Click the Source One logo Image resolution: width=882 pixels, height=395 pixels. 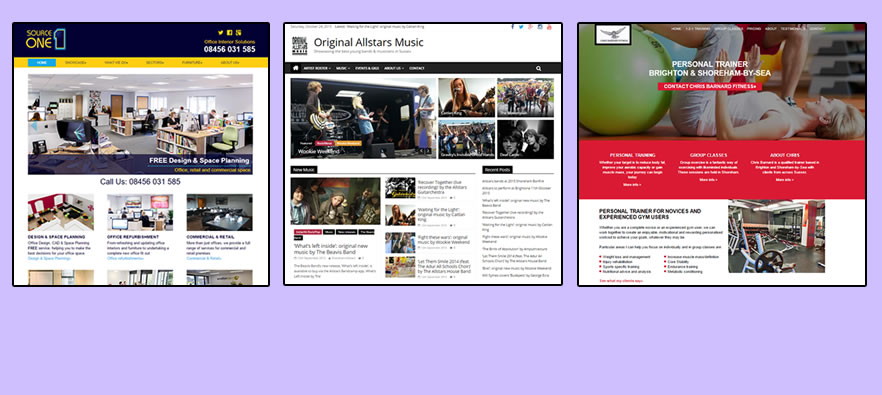point(46,39)
